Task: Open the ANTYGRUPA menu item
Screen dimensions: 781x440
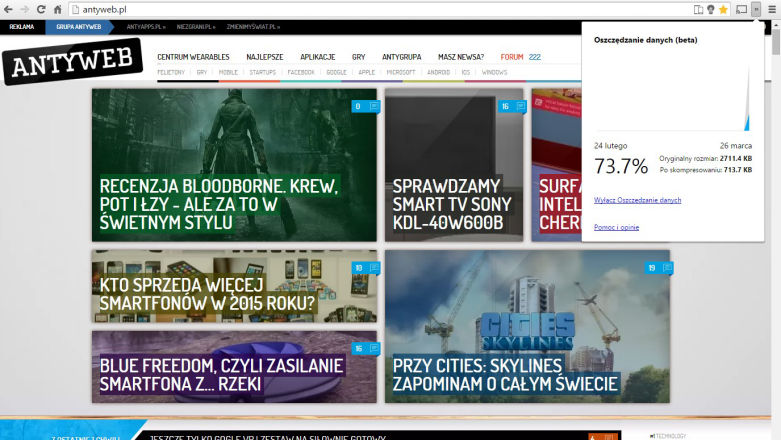Action: pyautogui.click(x=401, y=57)
